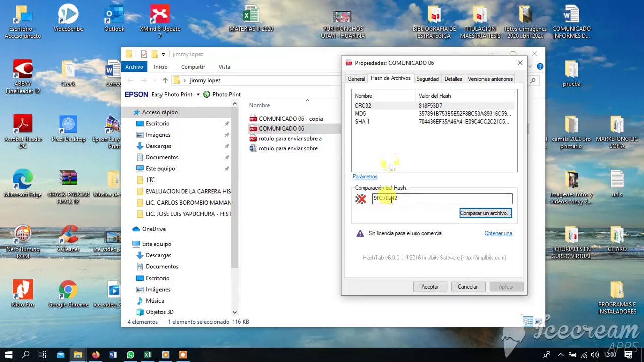The image size is (644, 362).
Task: Select the SHA-1 hash row
Action: point(434,122)
